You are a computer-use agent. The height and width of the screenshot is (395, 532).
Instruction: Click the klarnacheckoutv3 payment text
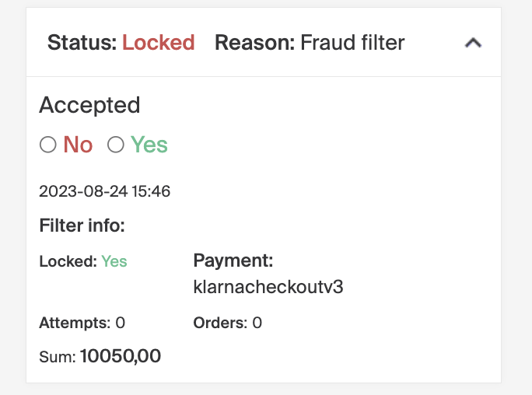click(268, 287)
